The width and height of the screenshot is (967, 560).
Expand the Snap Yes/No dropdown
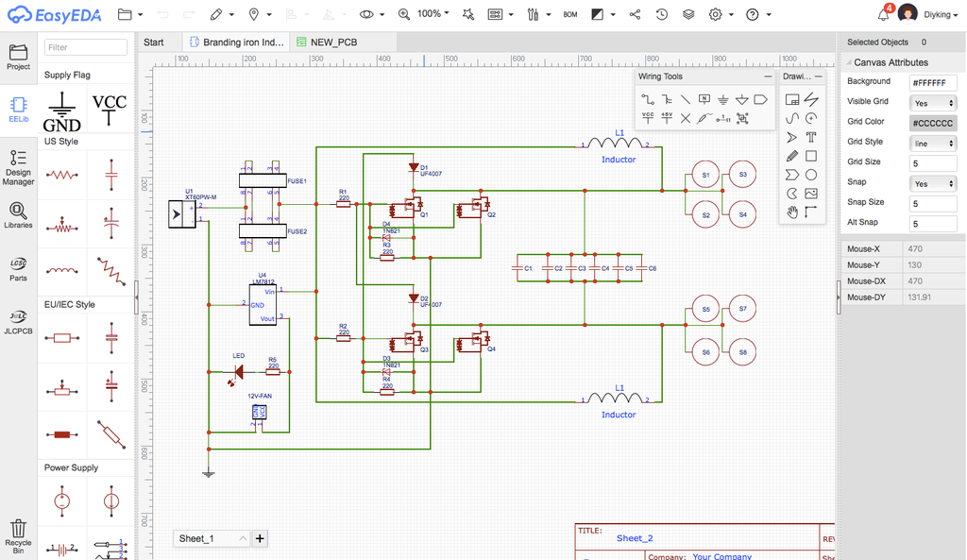tap(932, 183)
